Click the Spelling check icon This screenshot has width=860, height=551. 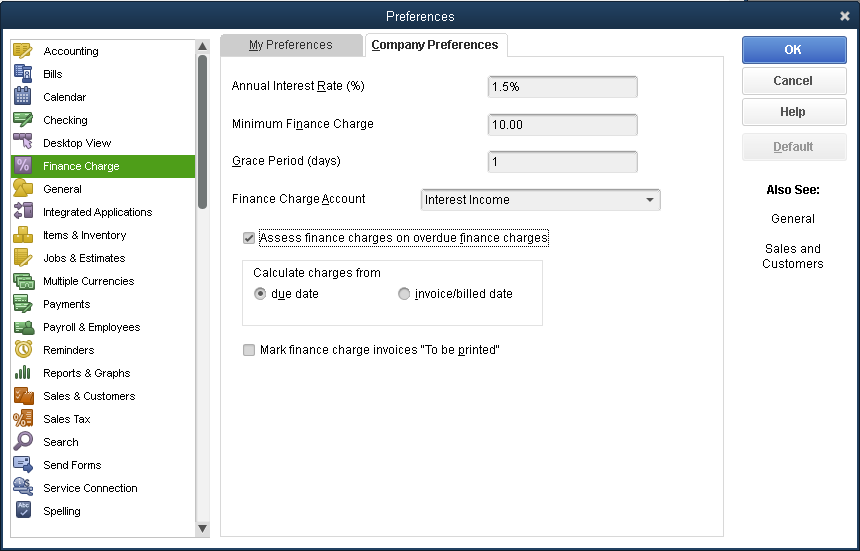23,511
